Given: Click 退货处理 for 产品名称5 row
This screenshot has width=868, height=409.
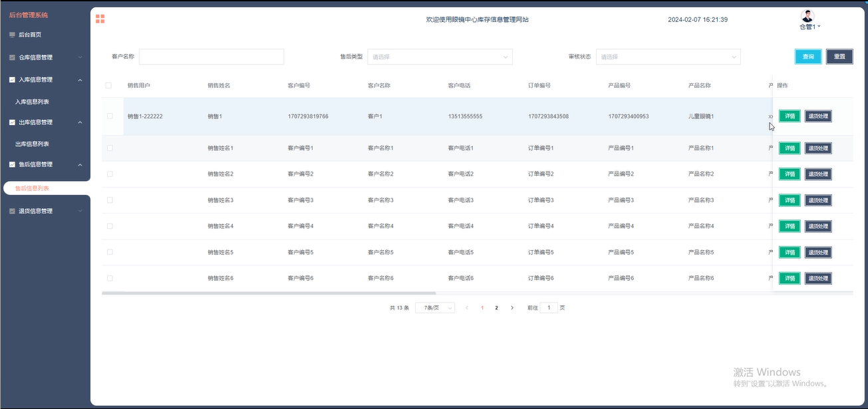Looking at the screenshot, I should 818,253.
